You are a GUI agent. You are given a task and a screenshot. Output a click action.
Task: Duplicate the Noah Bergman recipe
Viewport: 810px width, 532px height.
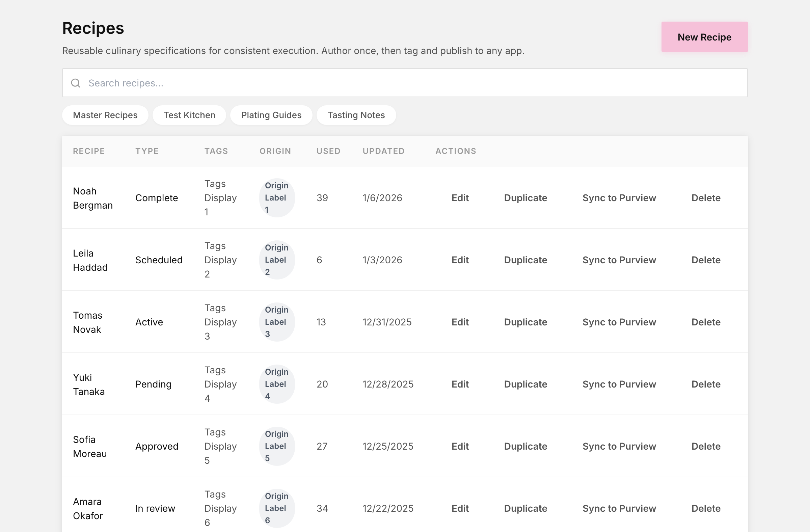pyautogui.click(x=525, y=198)
